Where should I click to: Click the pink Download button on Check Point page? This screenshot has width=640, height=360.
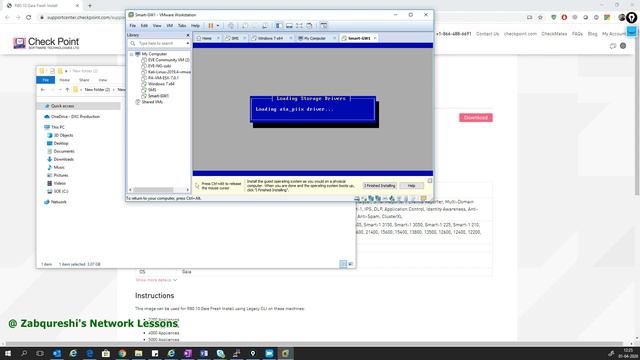click(x=476, y=118)
